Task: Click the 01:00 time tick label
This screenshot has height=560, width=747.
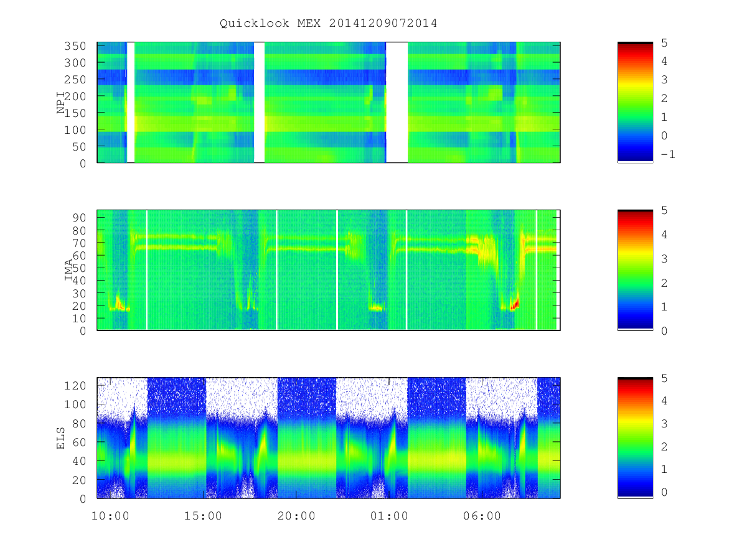Action: pyautogui.click(x=389, y=516)
